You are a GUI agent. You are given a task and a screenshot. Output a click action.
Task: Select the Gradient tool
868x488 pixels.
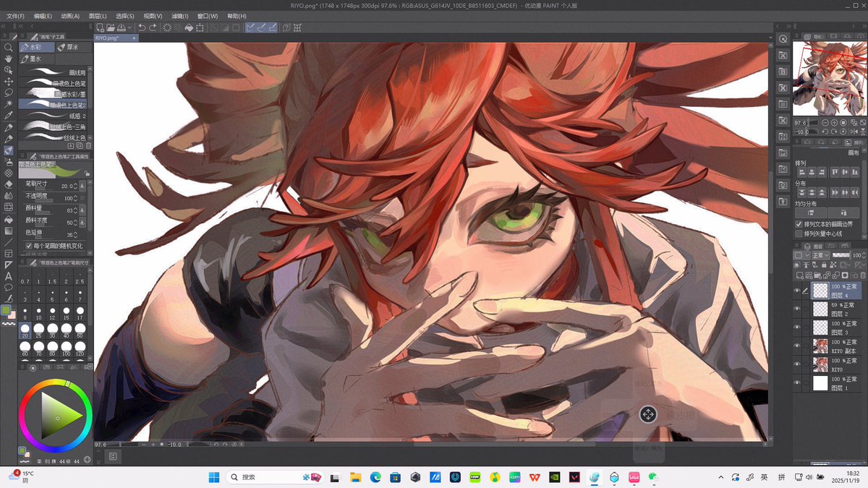pyautogui.click(x=9, y=231)
